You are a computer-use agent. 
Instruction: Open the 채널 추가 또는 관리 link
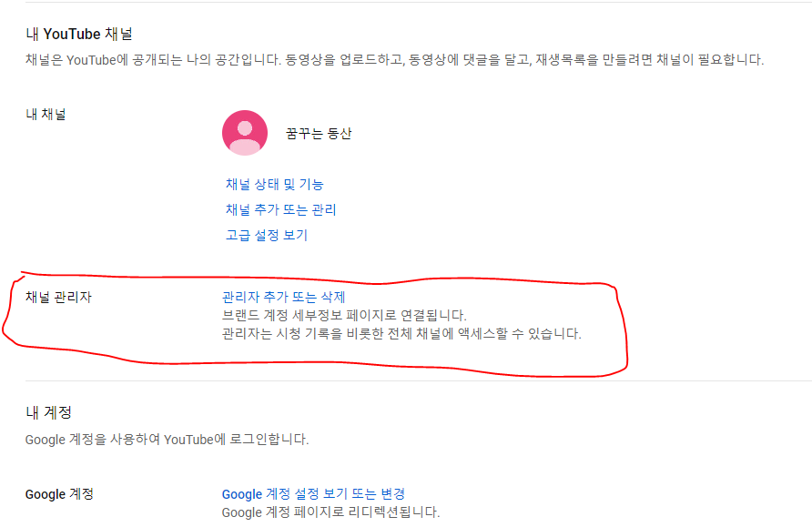point(280,209)
